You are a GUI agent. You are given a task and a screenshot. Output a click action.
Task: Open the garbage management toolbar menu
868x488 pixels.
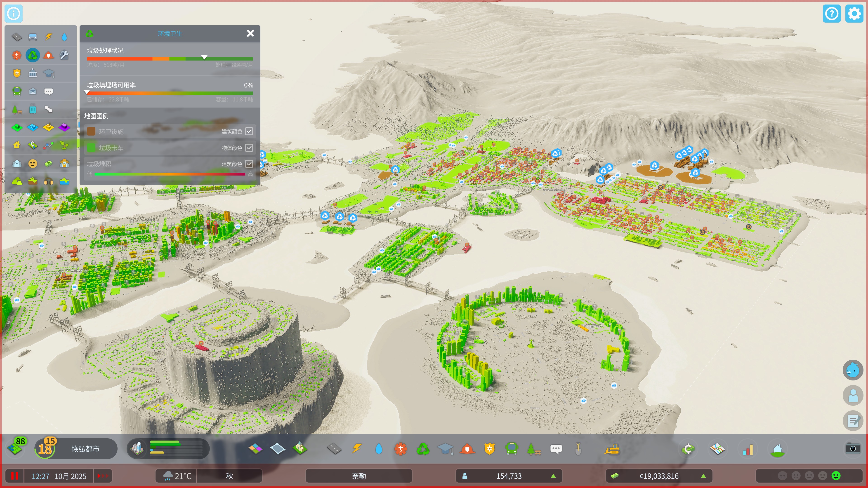(x=423, y=449)
